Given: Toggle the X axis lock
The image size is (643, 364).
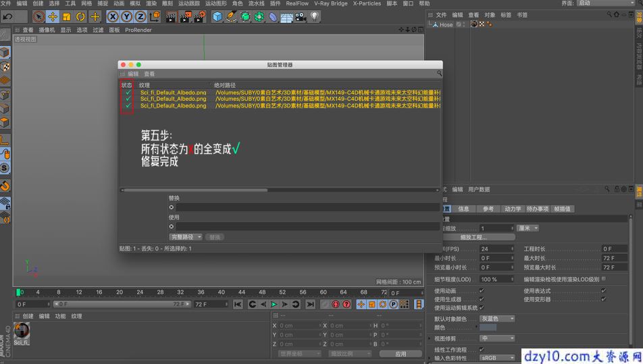Looking at the screenshot, I should point(113,17).
